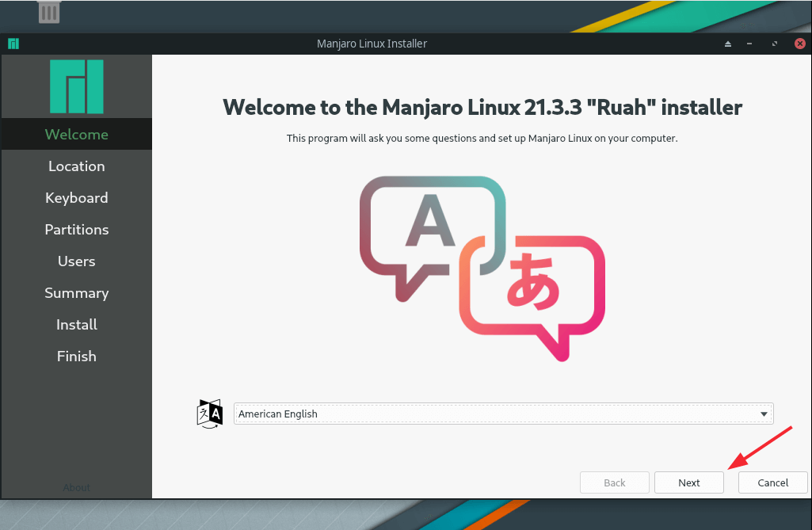Select the Welcome step in the sidebar

pos(76,135)
